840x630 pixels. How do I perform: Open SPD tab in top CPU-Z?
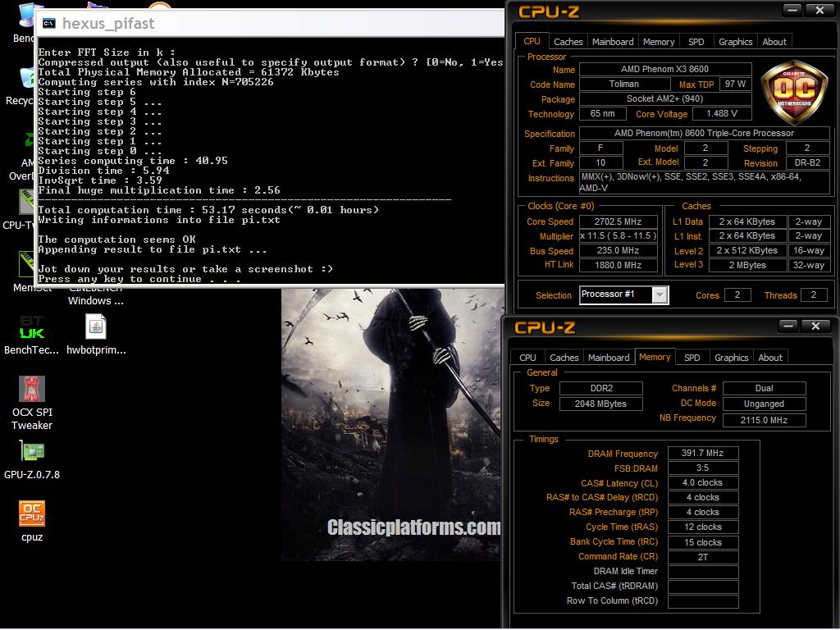click(x=696, y=42)
